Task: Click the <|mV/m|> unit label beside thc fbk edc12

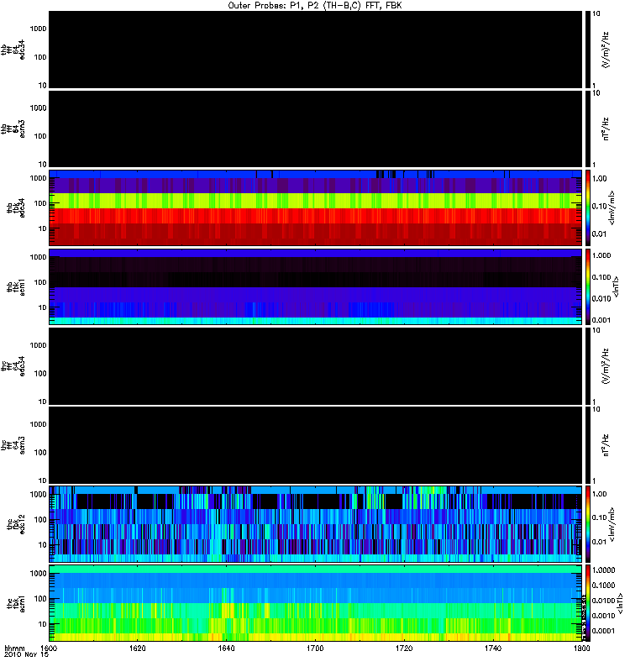Action: pyautogui.click(x=612, y=524)
